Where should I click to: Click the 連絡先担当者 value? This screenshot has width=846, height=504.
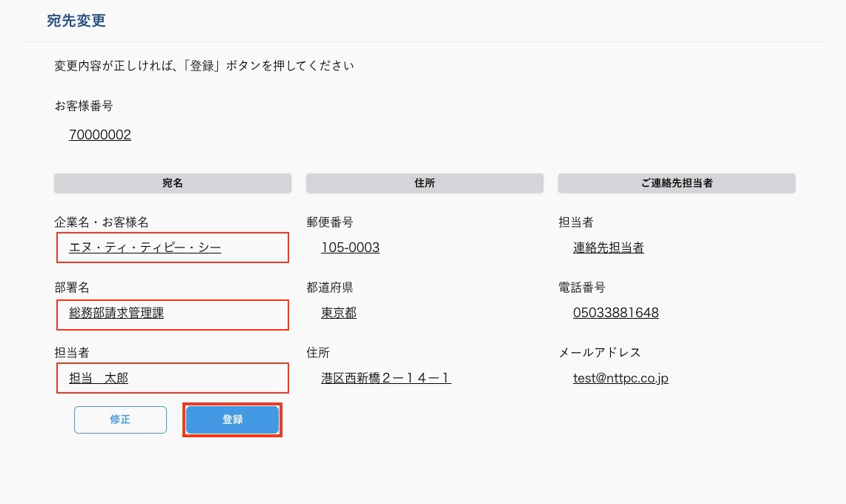[608, 248]
